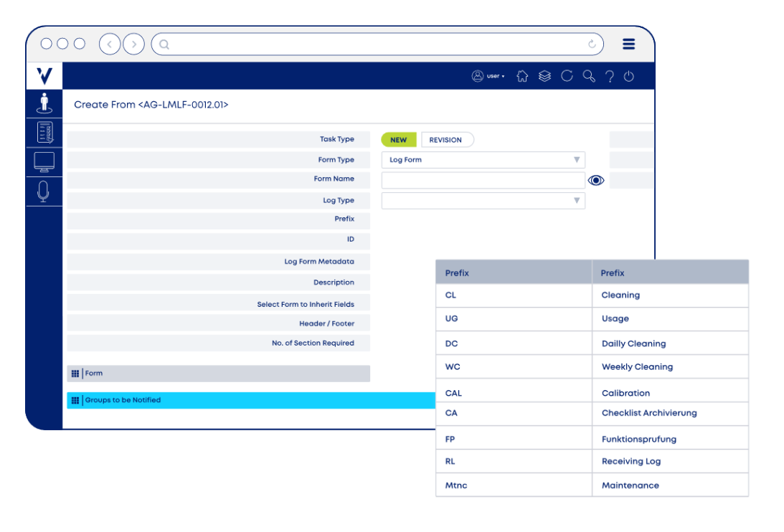This screenshot has width=784, height=532.
Task: Switch Task Type to NEW
Action: (399, 139)
